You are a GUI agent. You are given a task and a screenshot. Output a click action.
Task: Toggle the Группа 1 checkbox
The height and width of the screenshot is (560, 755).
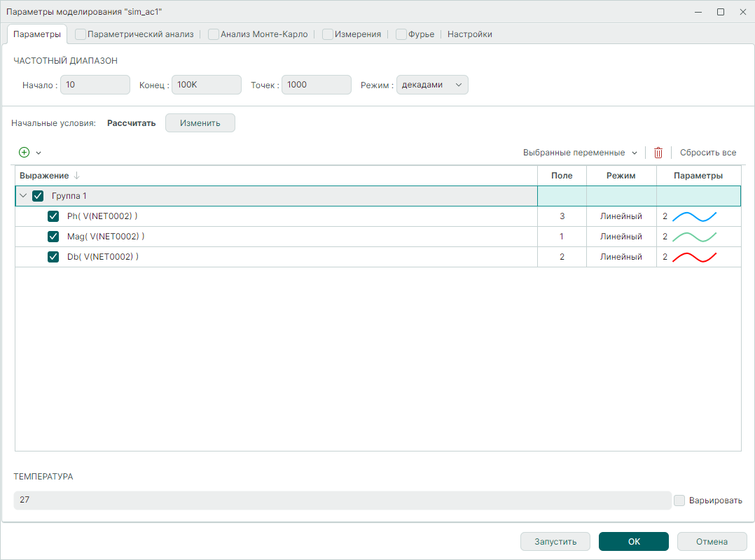[x=38, y=196]
